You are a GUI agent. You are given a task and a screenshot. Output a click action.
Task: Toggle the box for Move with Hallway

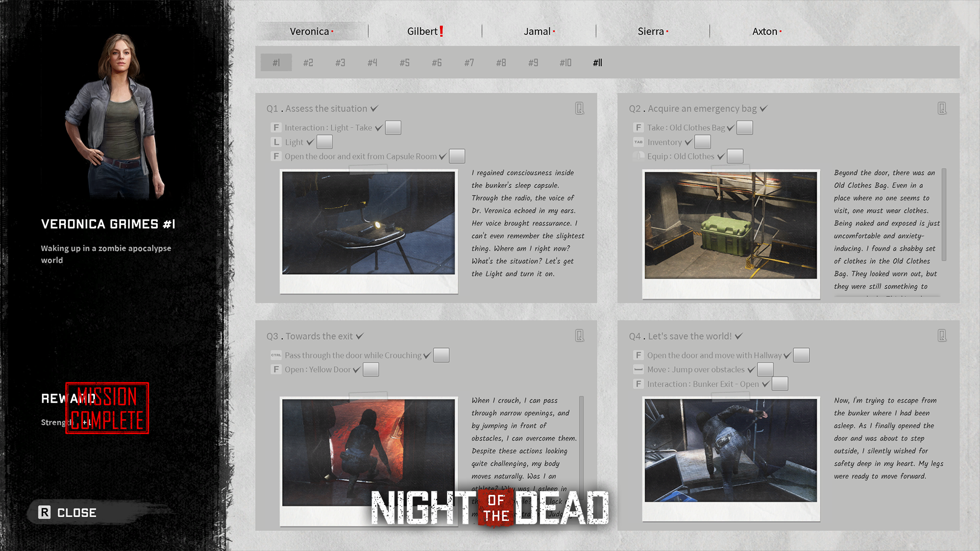click(801, 355)
